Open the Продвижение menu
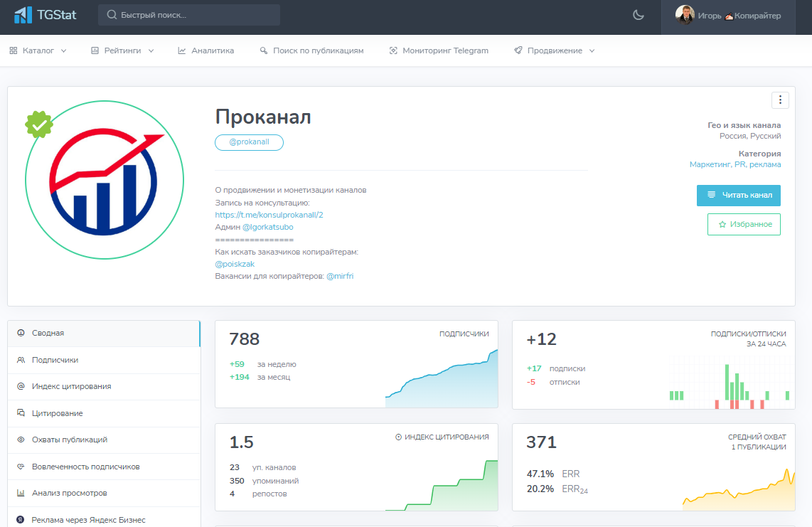The image size is (812, 527). pos(555,50)
